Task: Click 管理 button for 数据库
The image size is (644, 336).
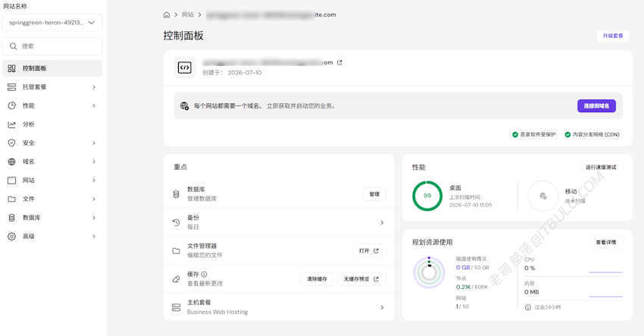Action: (374, 194)
